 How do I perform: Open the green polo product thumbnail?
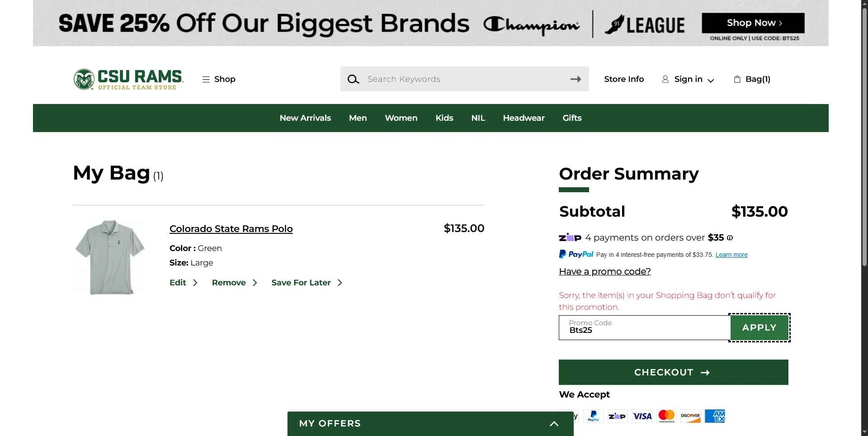[x=110, y=257]
